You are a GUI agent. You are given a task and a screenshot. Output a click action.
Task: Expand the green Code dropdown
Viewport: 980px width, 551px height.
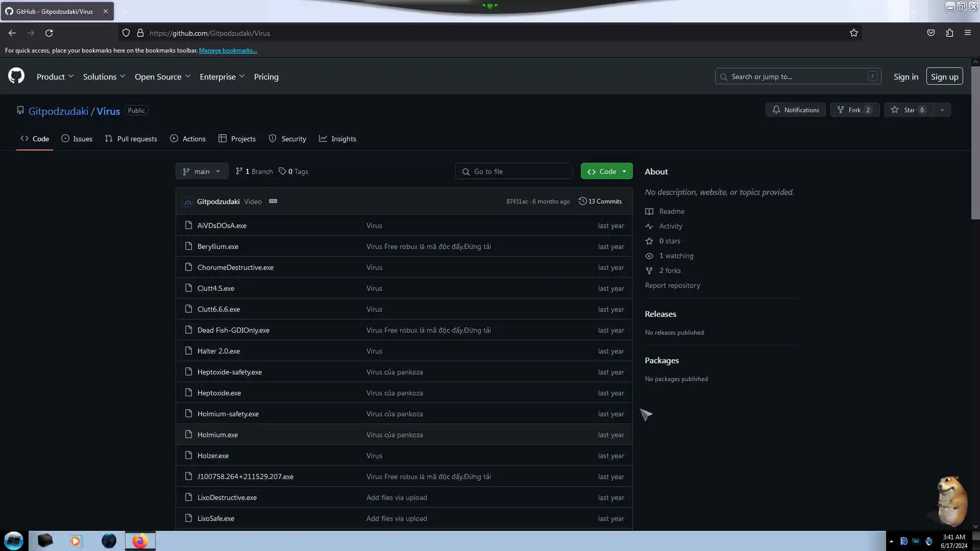606,171
